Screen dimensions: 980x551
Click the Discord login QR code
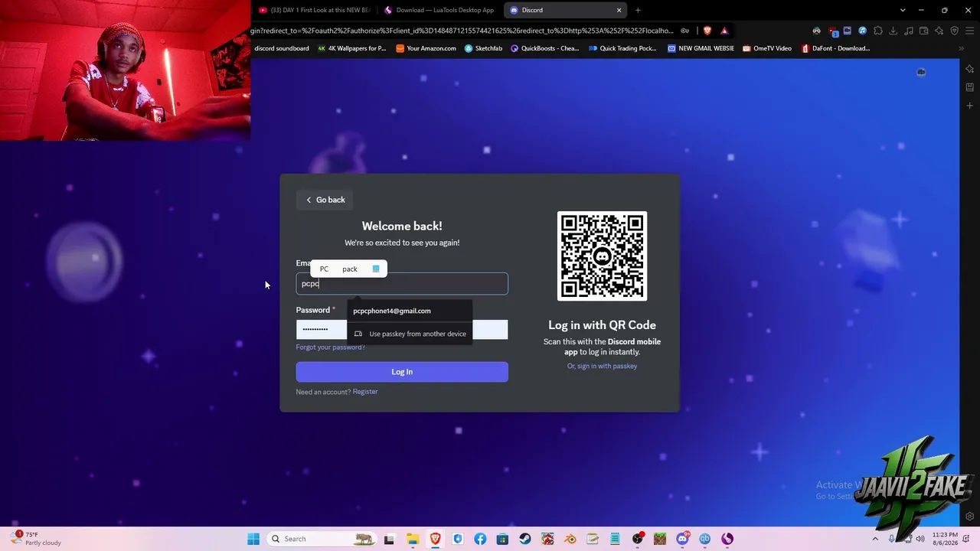[602, 256]
